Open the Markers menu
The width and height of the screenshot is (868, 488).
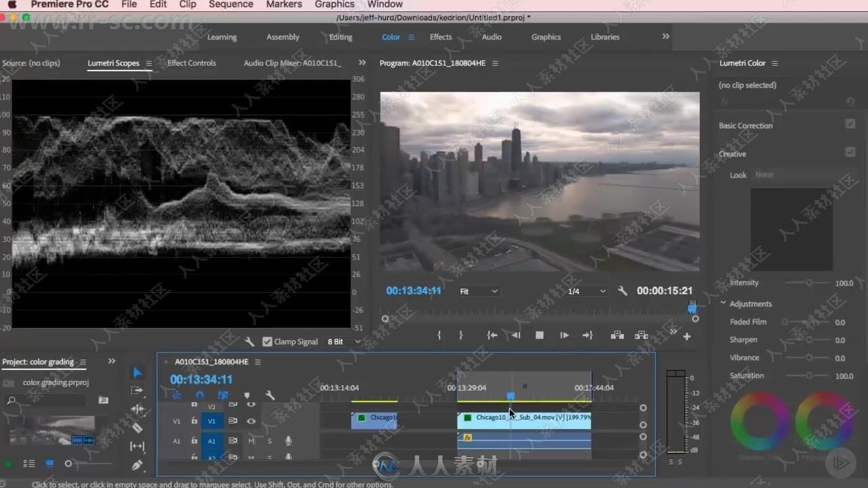tap(284, 5)
